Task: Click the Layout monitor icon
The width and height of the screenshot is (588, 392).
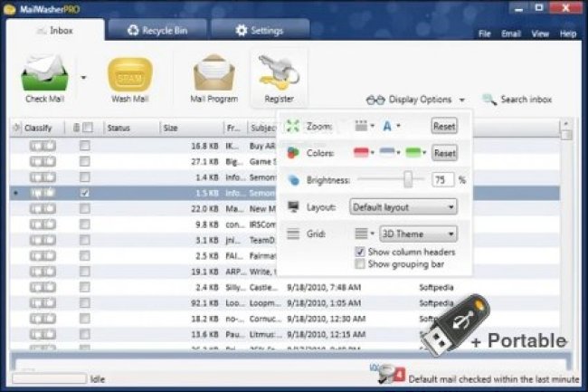Action: point(293,206)
